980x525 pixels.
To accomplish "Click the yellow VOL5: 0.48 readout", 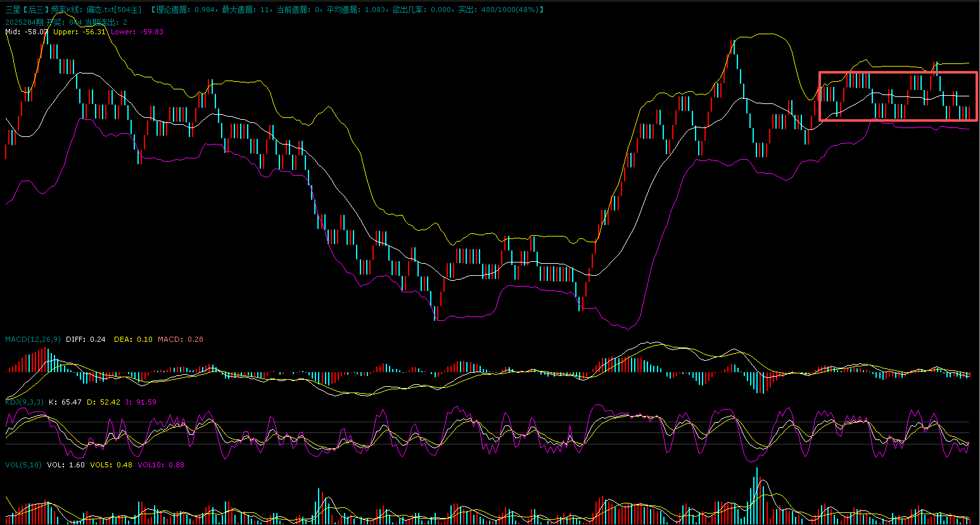I will coord(111,465).
